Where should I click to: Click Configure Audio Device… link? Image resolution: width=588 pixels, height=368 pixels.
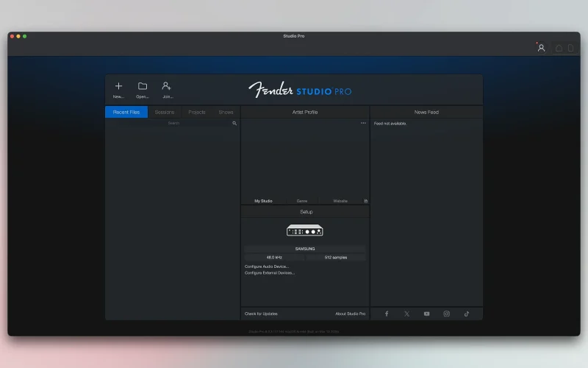(x=267, y=266)
